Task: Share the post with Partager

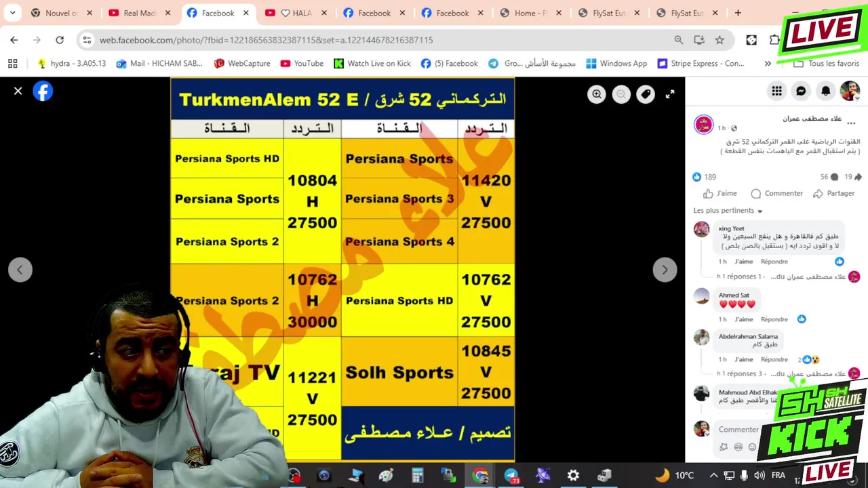Action: pos(833,193)
